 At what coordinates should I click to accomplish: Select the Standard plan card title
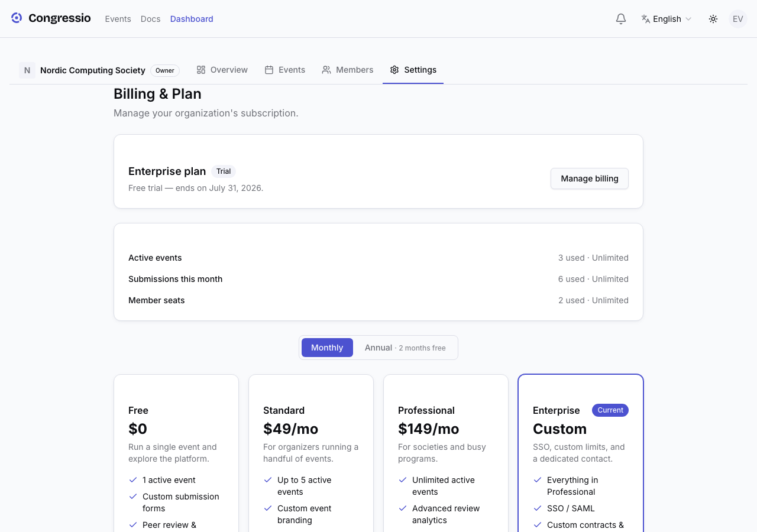point(284,410)
